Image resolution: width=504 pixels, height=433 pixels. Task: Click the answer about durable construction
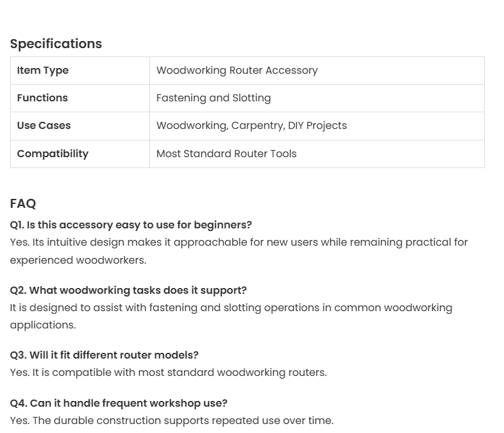click(172, 421)
